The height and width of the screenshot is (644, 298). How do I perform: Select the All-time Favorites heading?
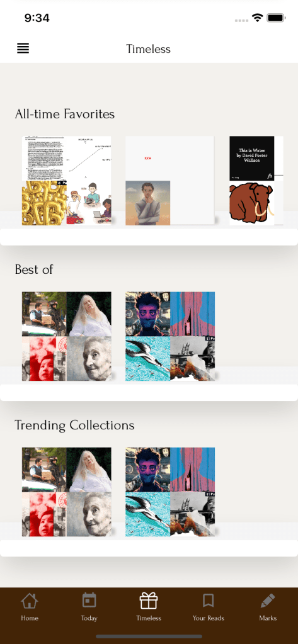click(64, 114)
